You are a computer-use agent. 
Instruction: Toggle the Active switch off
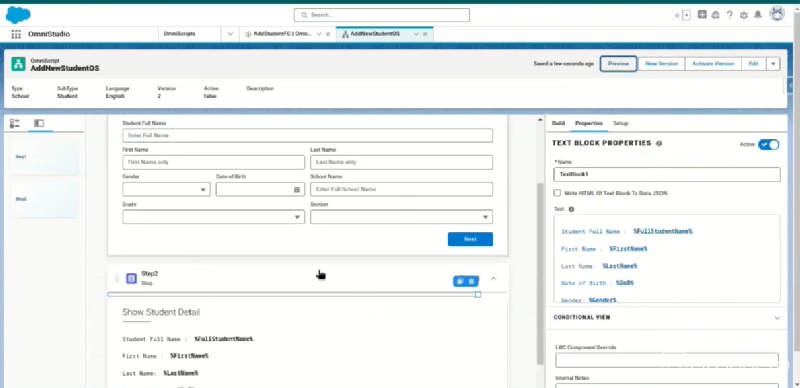point(768,144)
